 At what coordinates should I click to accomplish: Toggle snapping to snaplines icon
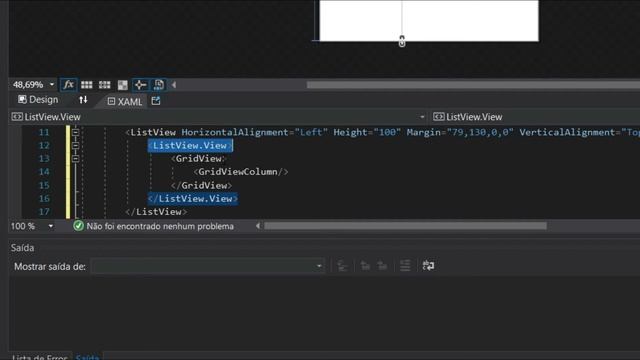140,85
